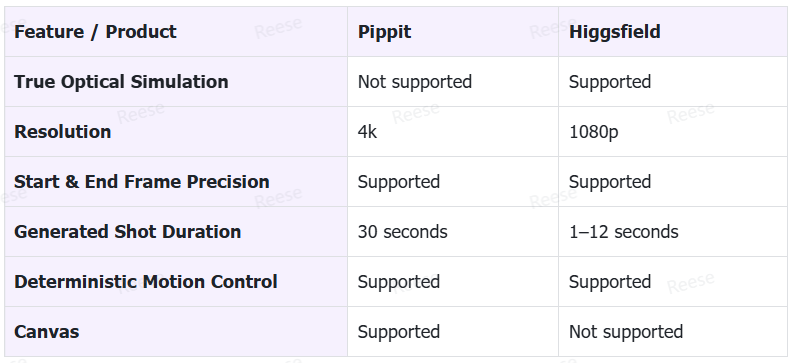This screenshot has width=792, height=363.
Task: Click Pippit 'Supported' for Deterministic Motion Control
Action: pos(399,282)
